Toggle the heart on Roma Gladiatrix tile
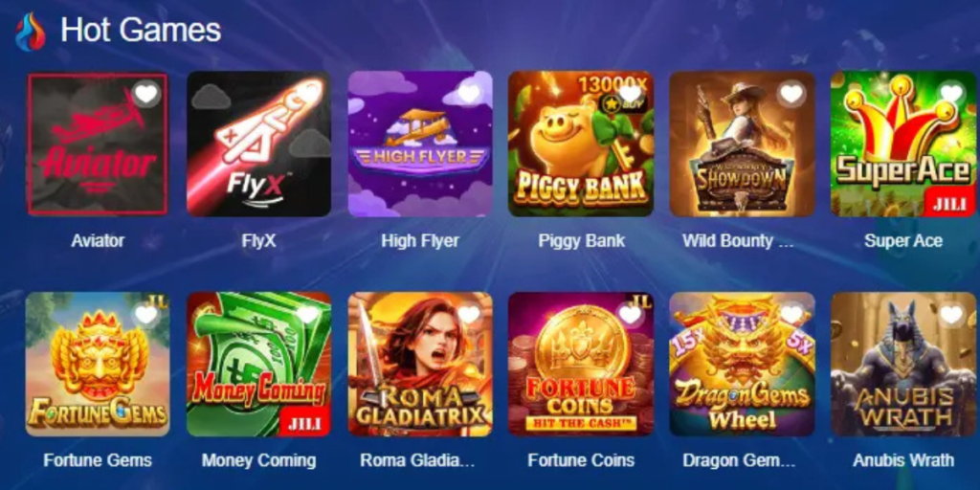The image size is (980, 490). [x=469, y=314]
